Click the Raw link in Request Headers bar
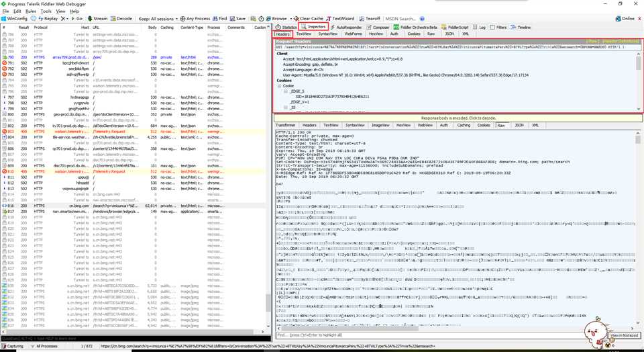 [x=593, y=42]
